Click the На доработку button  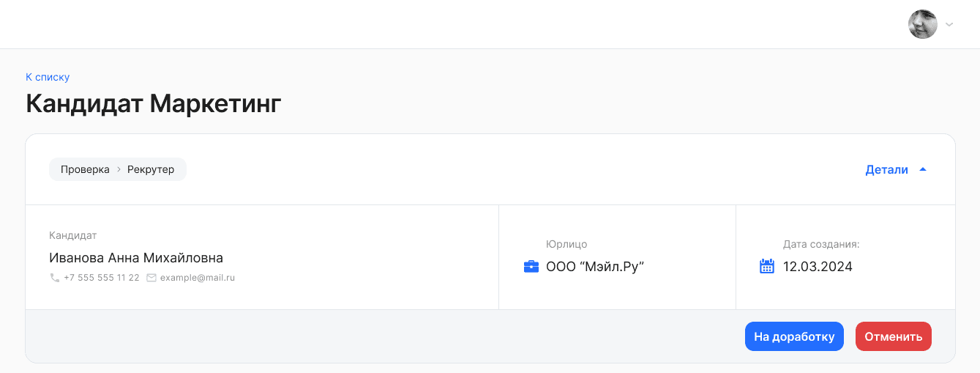click(x=794, y=336)
